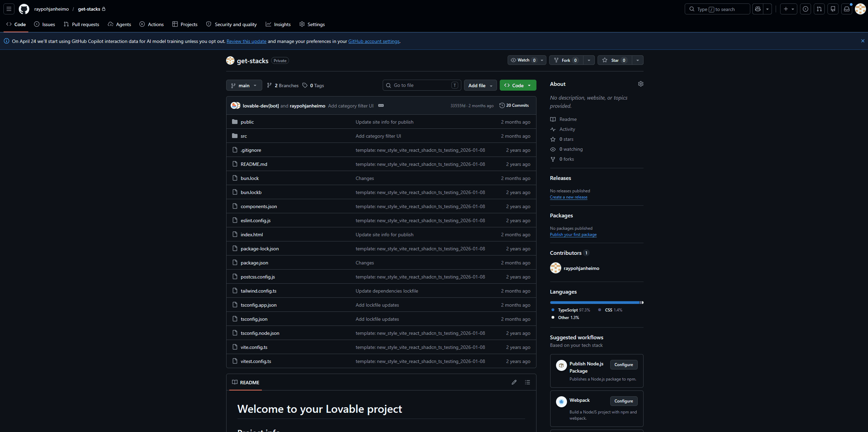Switch to the Actions tab
Screen dimensions: 868x432
pyautogui.click(x=152, y=24)
